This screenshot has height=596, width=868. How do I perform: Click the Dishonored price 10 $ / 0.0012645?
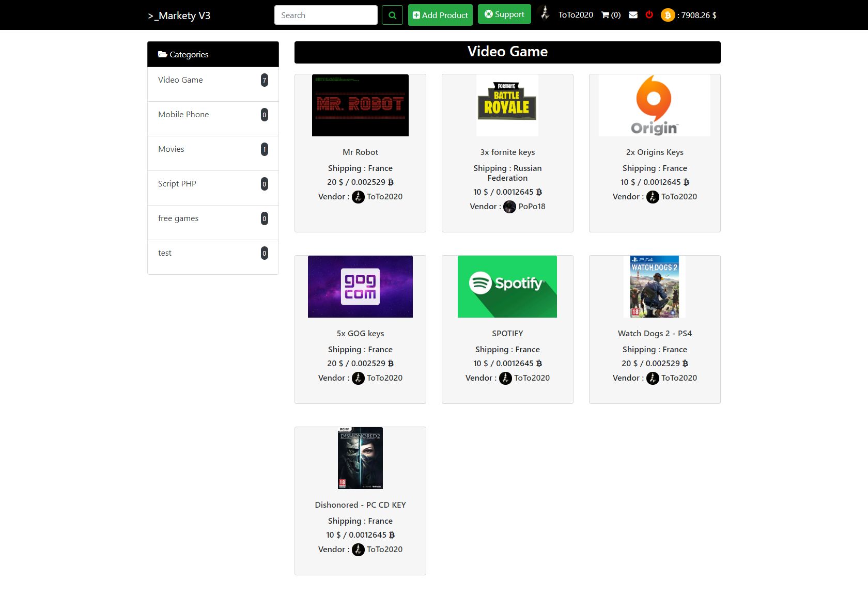pos(360,535)
